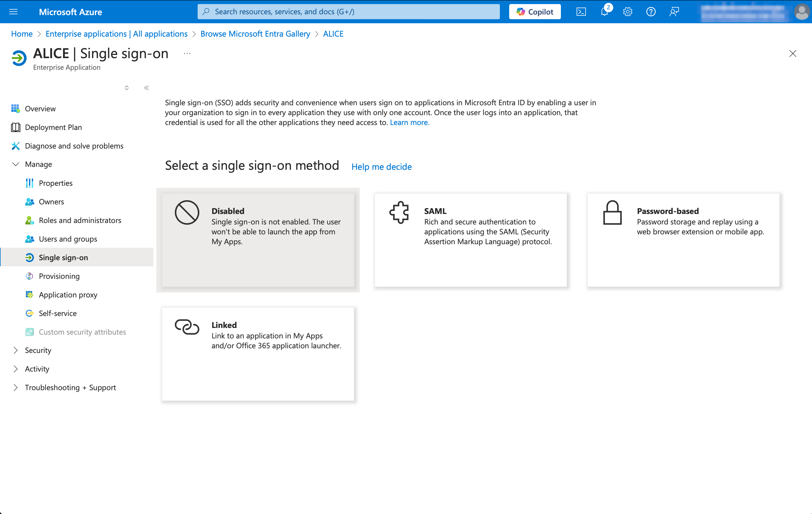
Task: Click the Provisioning cycle icon
Action: pos(30,276)
